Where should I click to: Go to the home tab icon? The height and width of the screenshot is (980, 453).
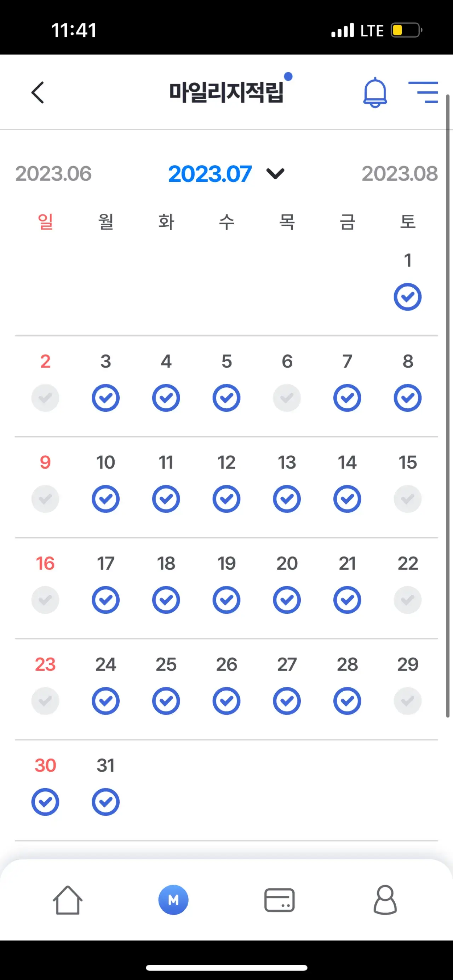tap(67, 900)
